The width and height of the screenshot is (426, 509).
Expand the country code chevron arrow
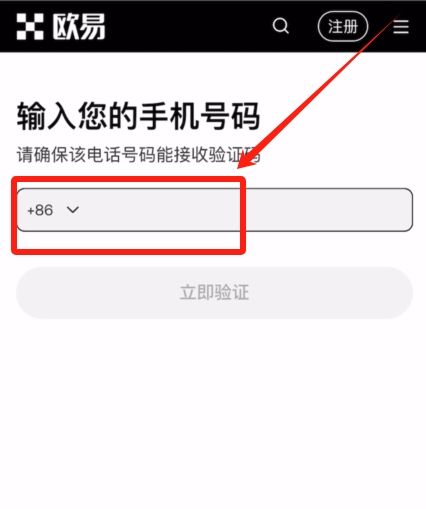pos(73,210)
